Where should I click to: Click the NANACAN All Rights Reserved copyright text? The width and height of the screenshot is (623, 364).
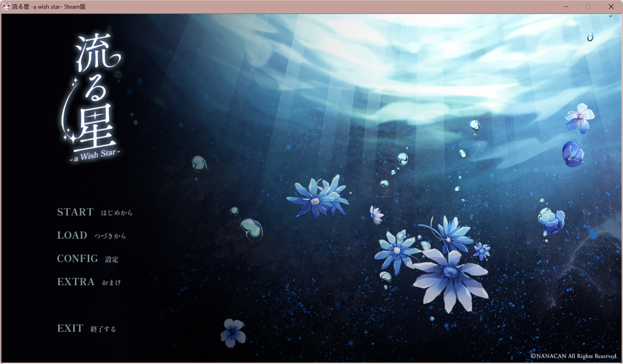(574, 356)
